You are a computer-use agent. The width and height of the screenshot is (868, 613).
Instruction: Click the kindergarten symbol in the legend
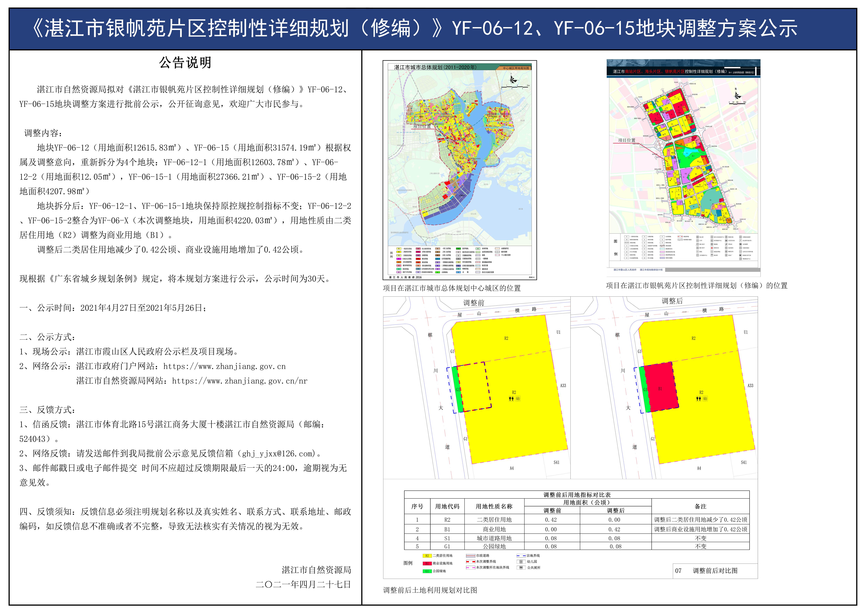[521, 562]
